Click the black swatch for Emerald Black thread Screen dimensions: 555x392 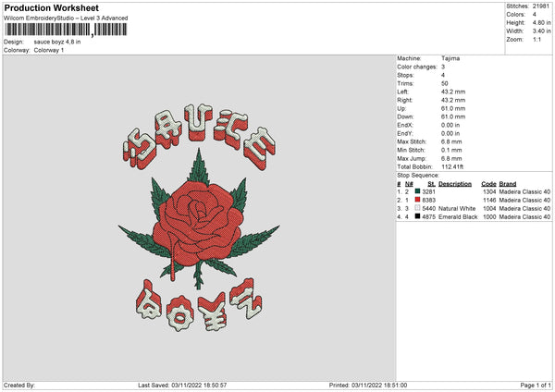click(x=417, y=216)
